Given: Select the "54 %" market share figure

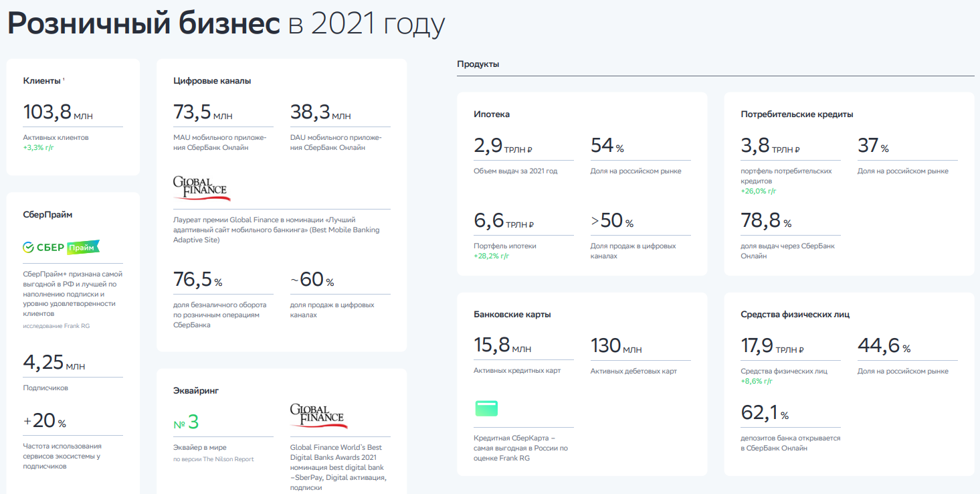Looking at the screenshot, I should pos(607,145).
